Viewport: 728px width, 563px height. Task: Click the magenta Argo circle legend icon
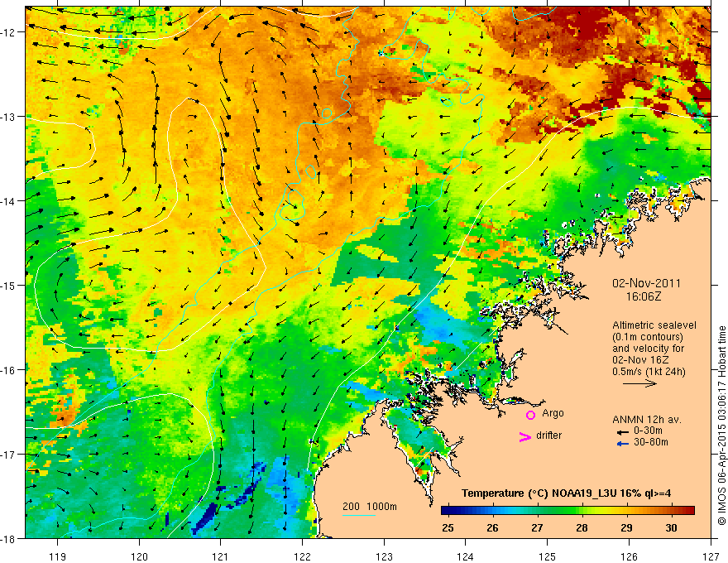(530, 415)
